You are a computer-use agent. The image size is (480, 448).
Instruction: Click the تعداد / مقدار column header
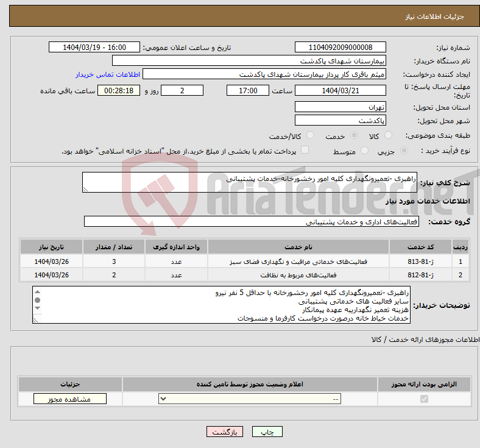pyautogui.click(x=114, y=247)
